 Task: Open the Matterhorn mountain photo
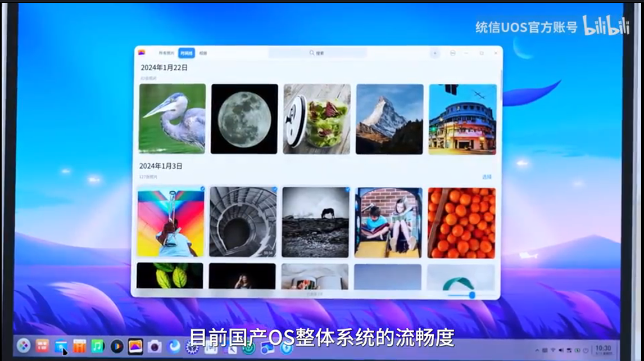[x=389, y=119]
